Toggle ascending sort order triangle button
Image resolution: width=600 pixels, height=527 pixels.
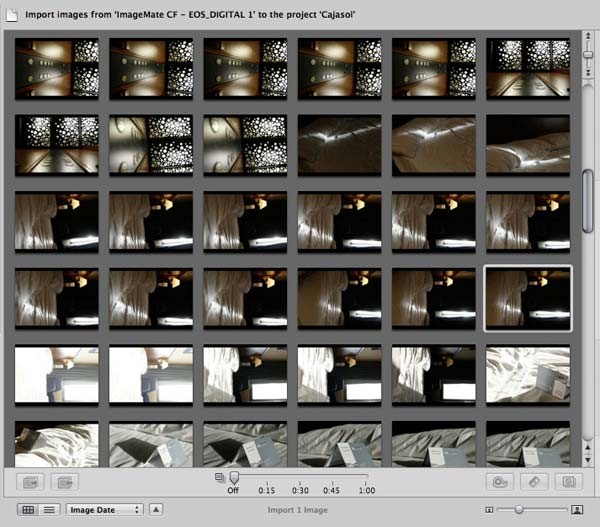[156, 509]
